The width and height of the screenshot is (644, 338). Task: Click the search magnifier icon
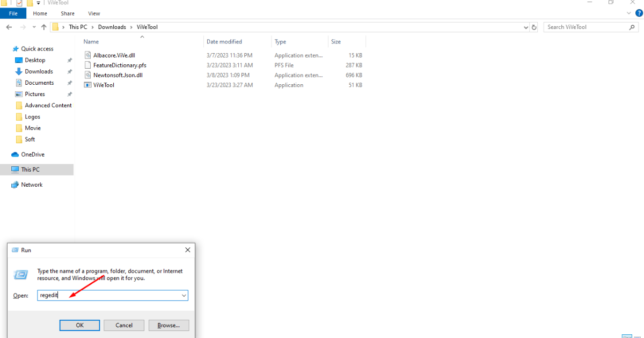[632, 27]
